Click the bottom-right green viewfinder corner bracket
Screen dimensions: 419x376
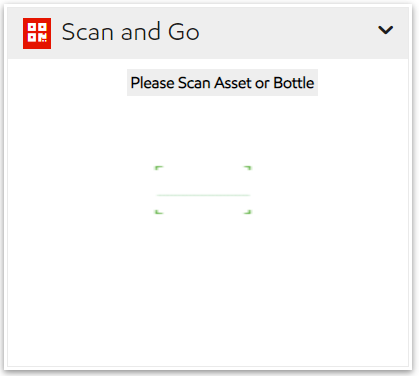coord(247,211)
